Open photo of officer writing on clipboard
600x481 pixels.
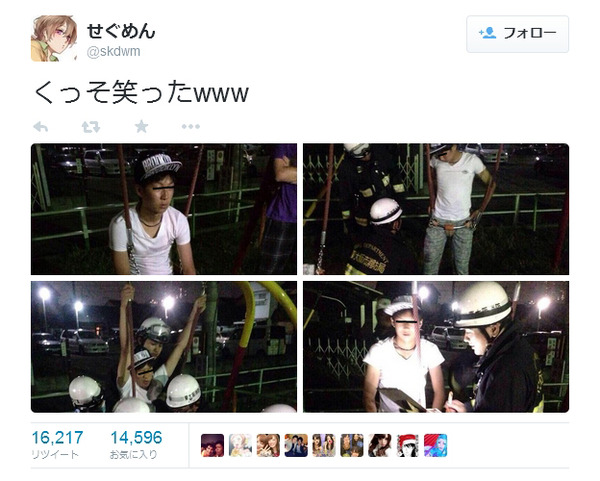436,347
